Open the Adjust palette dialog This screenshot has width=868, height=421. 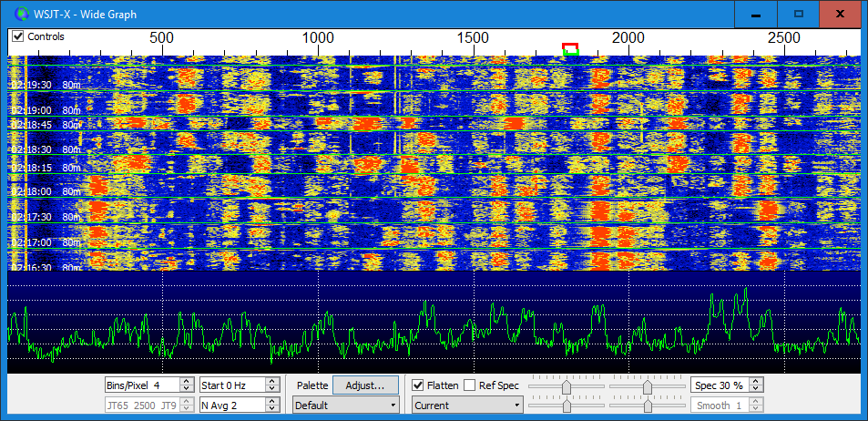tap(365, 385)
